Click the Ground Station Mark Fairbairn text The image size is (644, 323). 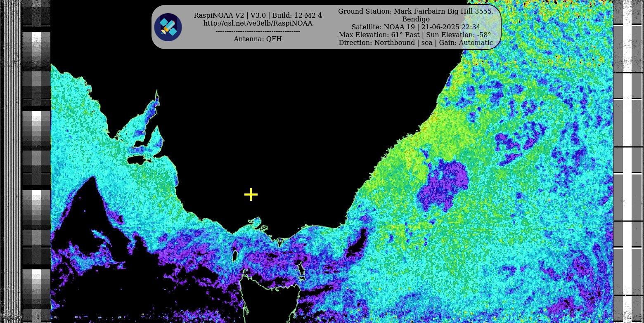[x=415, y=11]
